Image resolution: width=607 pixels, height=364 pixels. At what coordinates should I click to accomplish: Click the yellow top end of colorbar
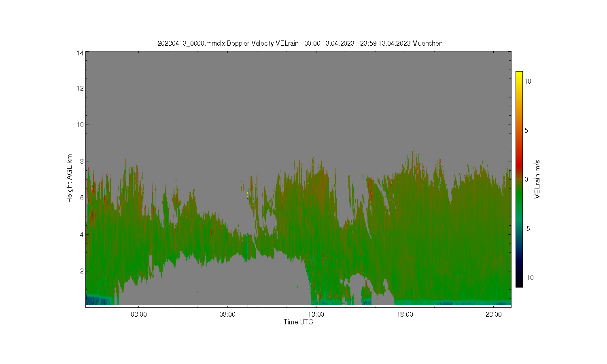(x=519, y=74)
